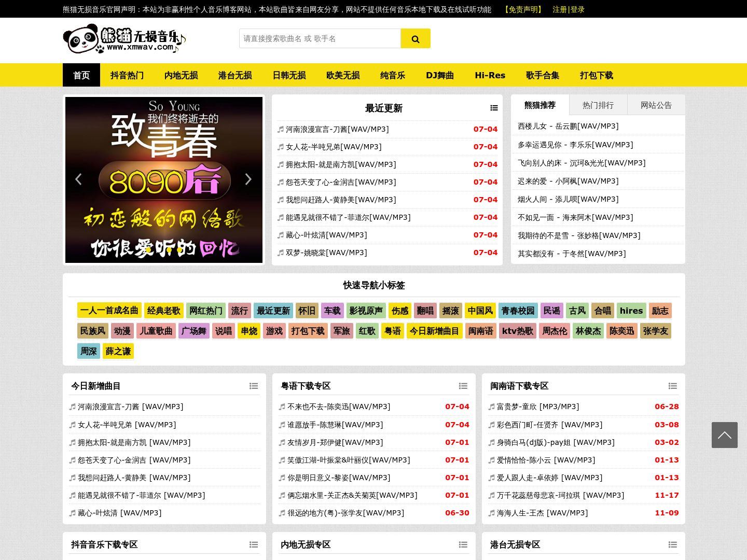The image size is (747, 560).
Task: Select the 经典老歌 tag
Action: tap(164, 311)
